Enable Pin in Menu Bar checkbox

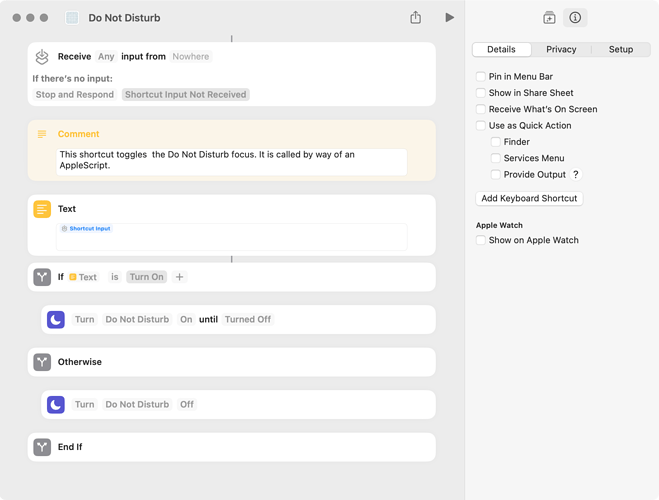coord(481,76)
